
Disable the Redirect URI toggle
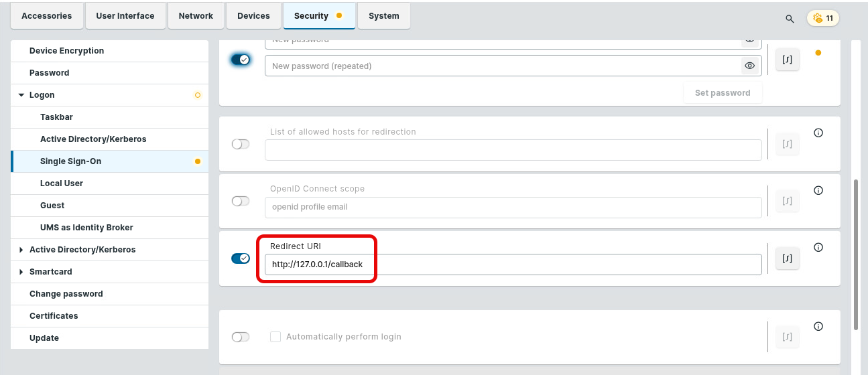coord(241,258)
